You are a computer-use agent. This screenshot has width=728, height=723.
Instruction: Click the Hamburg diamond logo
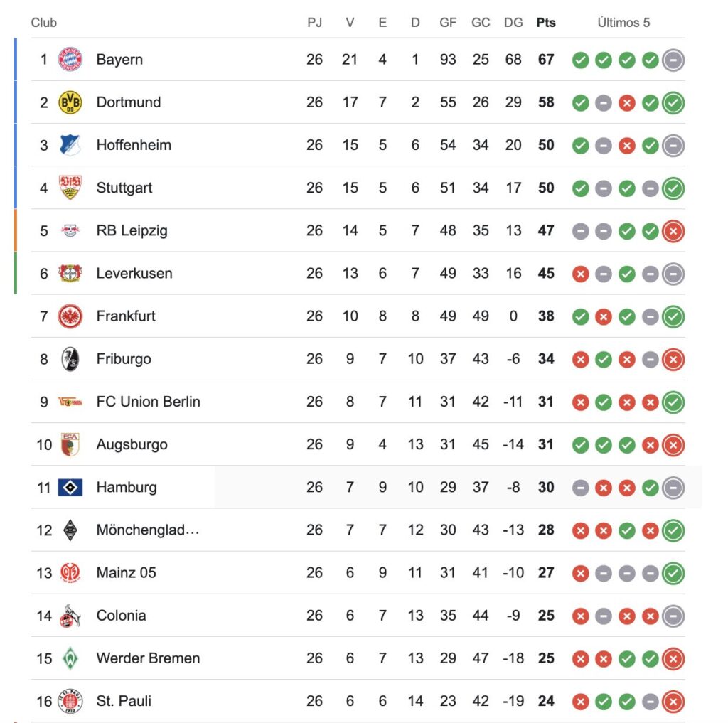[x=70, y=487]
